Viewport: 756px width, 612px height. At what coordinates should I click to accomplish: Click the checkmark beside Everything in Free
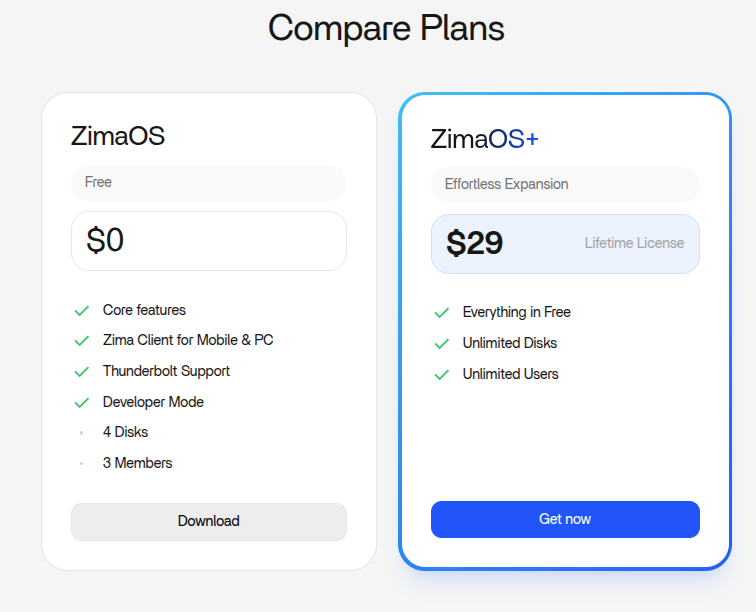(441, 313)
